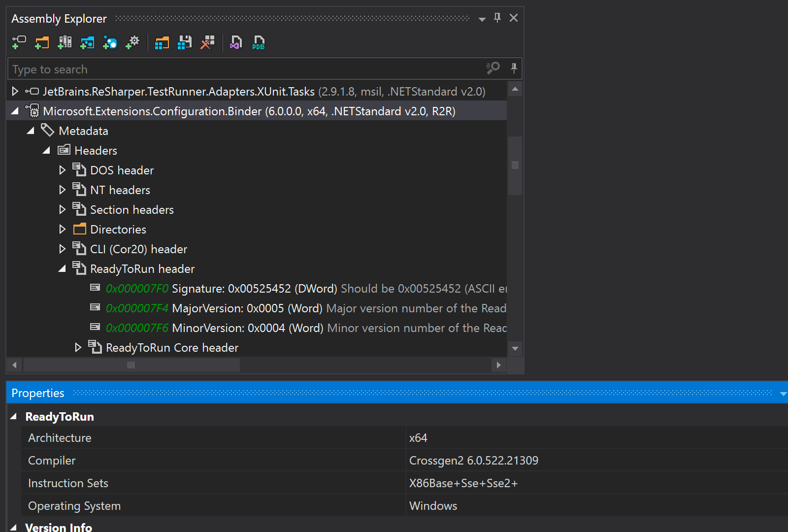Viewport: 788px width, 532px height.
Task: Select the Headers tree item
Action: pyautogui.click(x=96, y=151)
